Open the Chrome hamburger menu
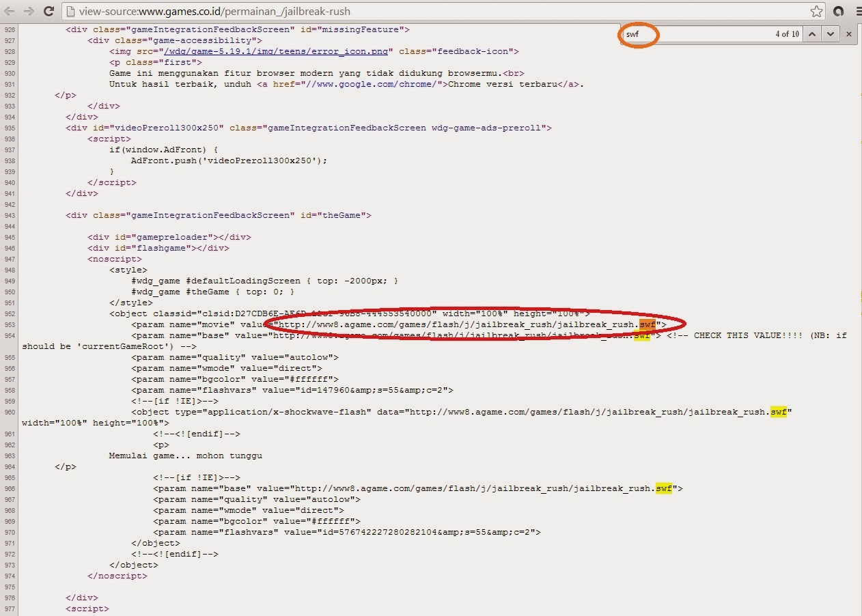862x616 pixels. (x=858, y=11)
